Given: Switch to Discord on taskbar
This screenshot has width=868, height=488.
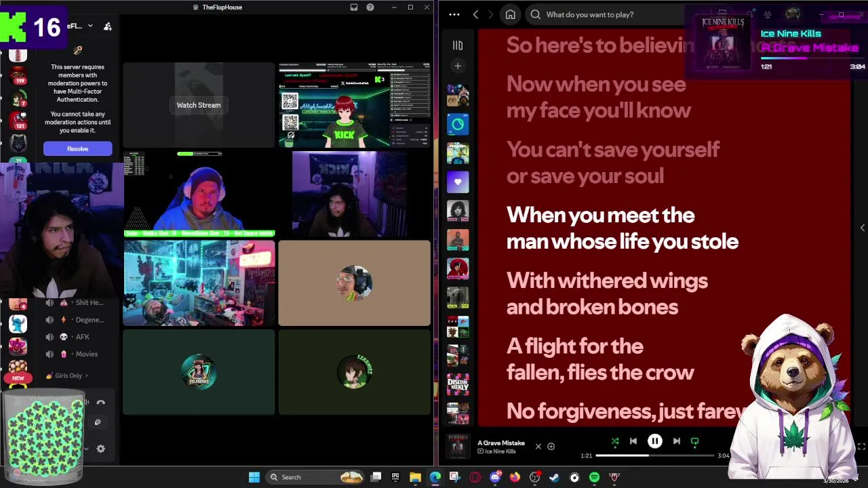Looking at the screenshot, I should [495, 477].
